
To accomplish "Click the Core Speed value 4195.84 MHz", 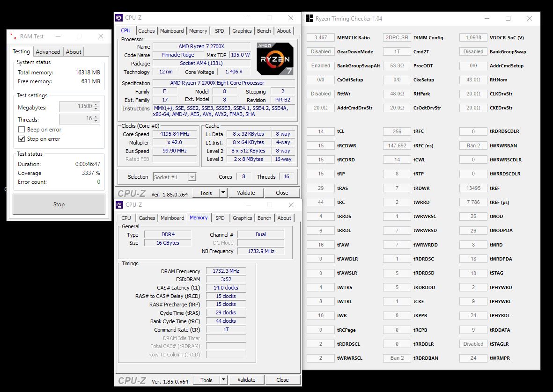I will 175,134.
